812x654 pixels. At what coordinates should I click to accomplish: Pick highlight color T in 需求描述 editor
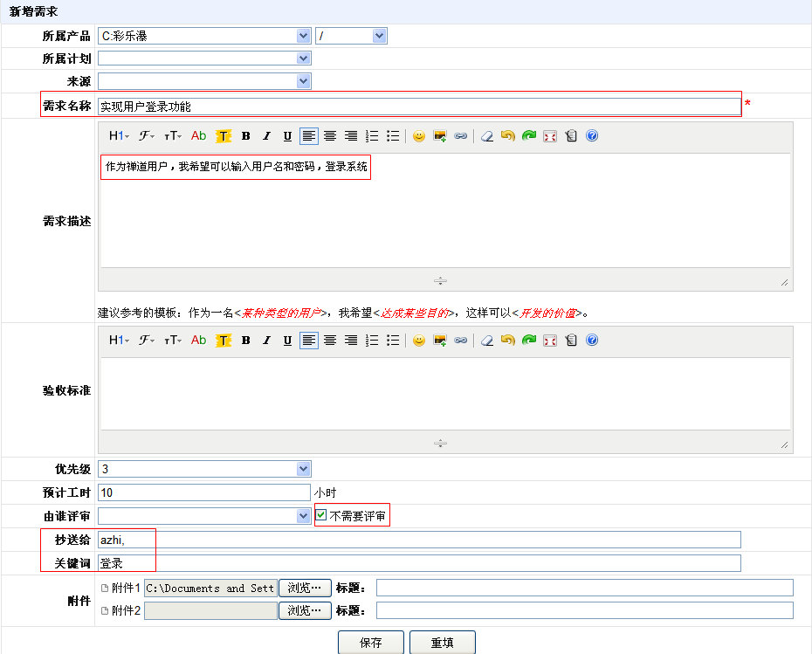[224, 136]
